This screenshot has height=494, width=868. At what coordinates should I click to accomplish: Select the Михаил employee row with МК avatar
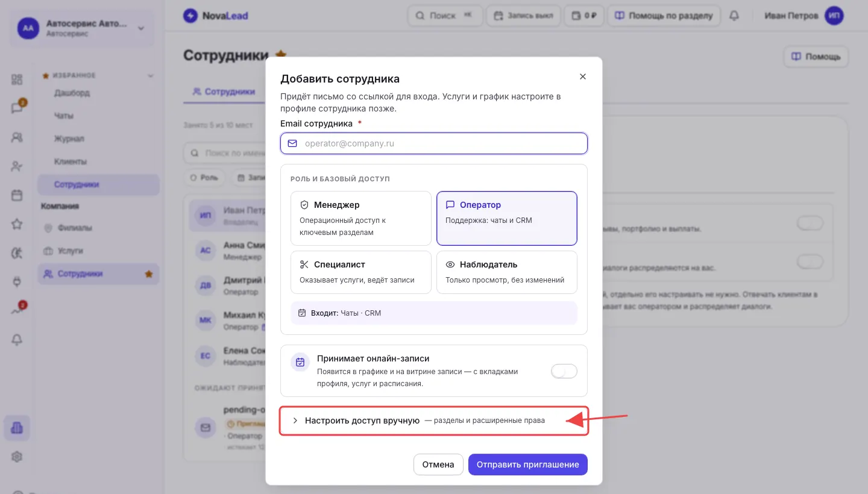coord(227,320)
